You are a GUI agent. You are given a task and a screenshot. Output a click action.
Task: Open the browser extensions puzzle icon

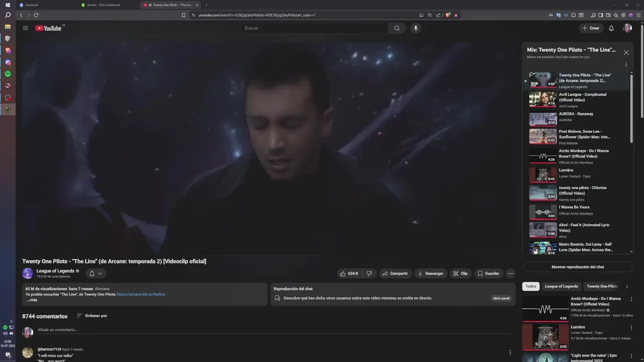(574, 15)
